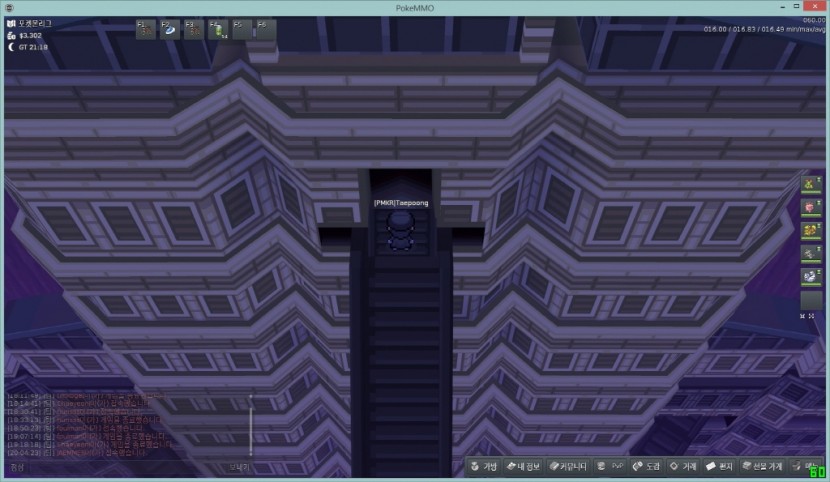830x482 pixels.
Task: Select the fifth Pokémon in party sidebar
Action: (811, 276)
